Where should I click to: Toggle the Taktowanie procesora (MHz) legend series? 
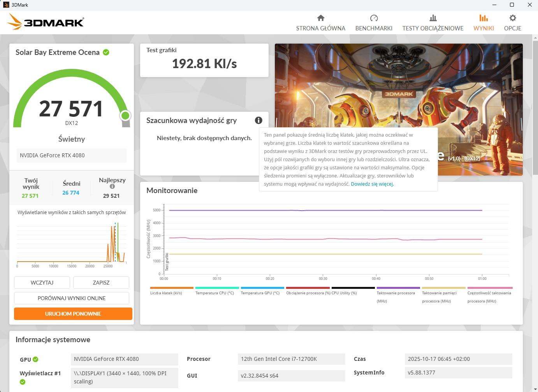tap(398, 295)
